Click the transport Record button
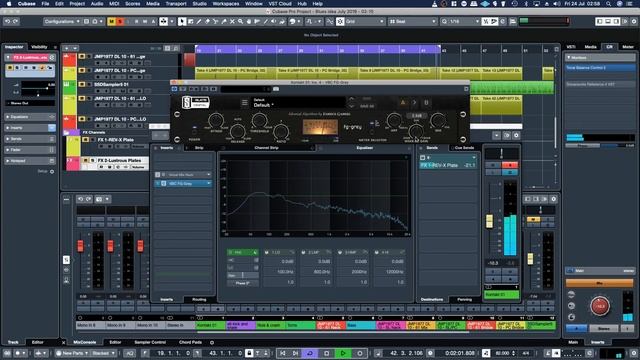Screen dimensions: 640x360 [360, 353]
